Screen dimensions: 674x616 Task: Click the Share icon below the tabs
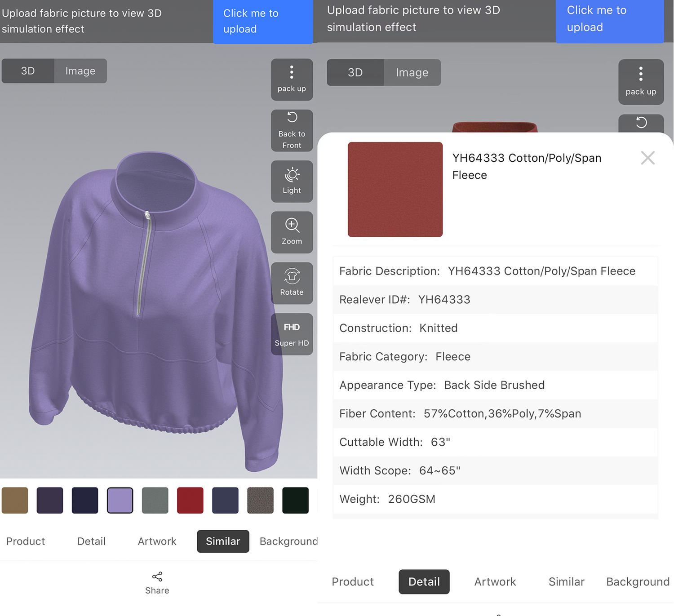157,577
